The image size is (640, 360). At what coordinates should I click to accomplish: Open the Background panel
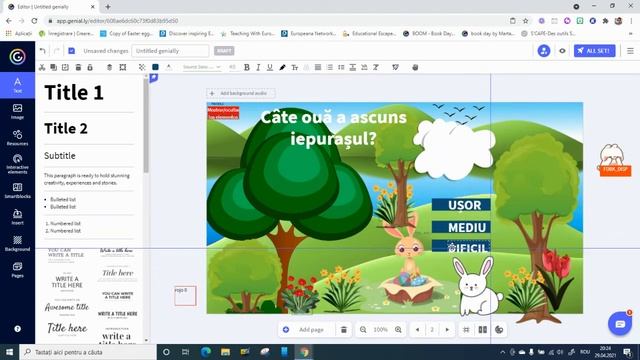point(17,243)
